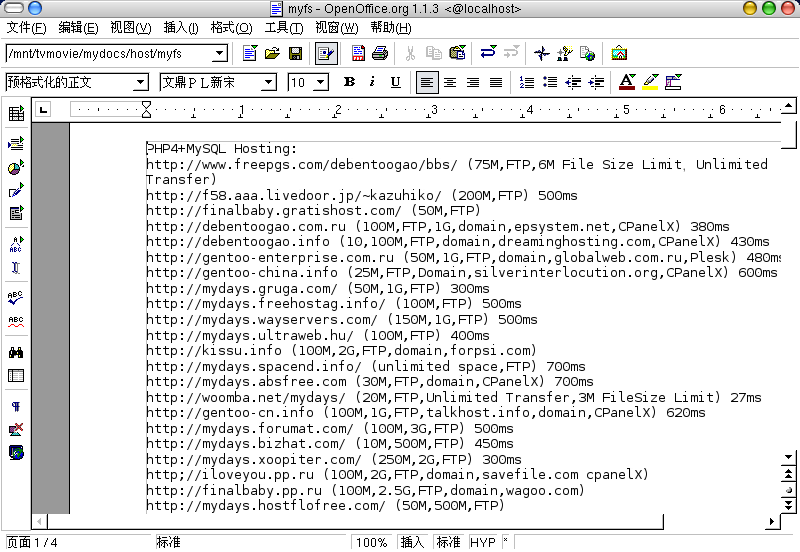
Task: Open the 格式(O) menu
Action: tap(232, 28)
